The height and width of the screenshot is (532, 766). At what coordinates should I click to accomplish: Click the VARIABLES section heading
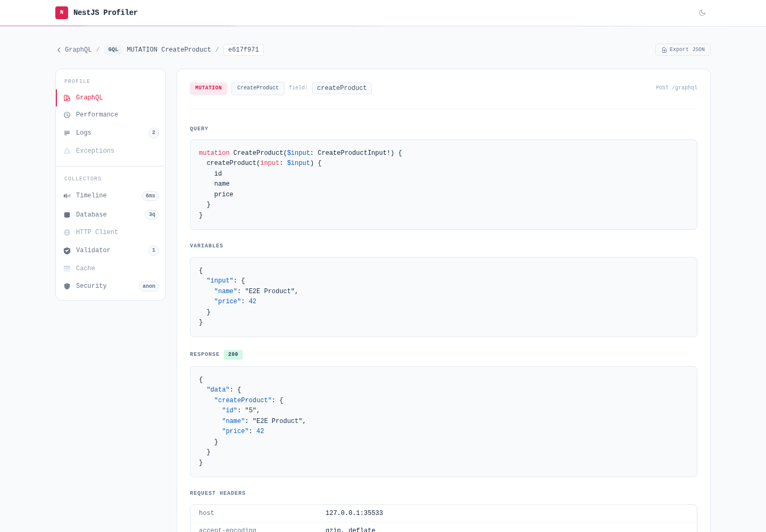206,246
